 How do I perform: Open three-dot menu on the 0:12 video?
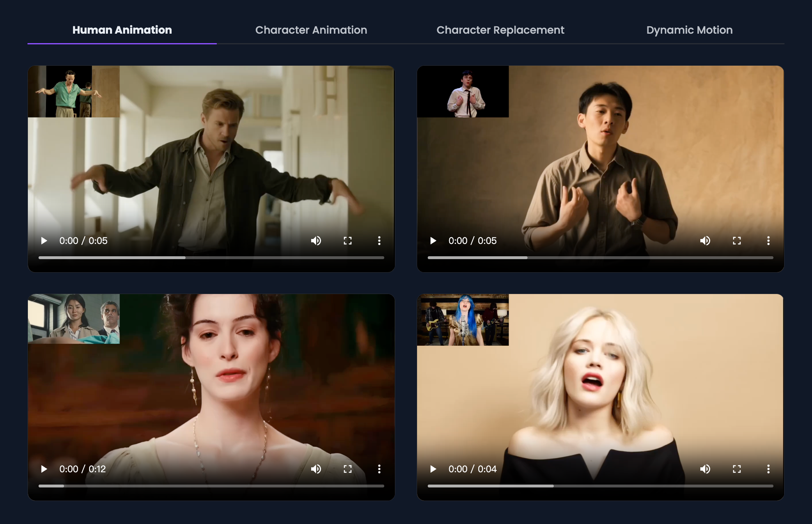point(379,469)
